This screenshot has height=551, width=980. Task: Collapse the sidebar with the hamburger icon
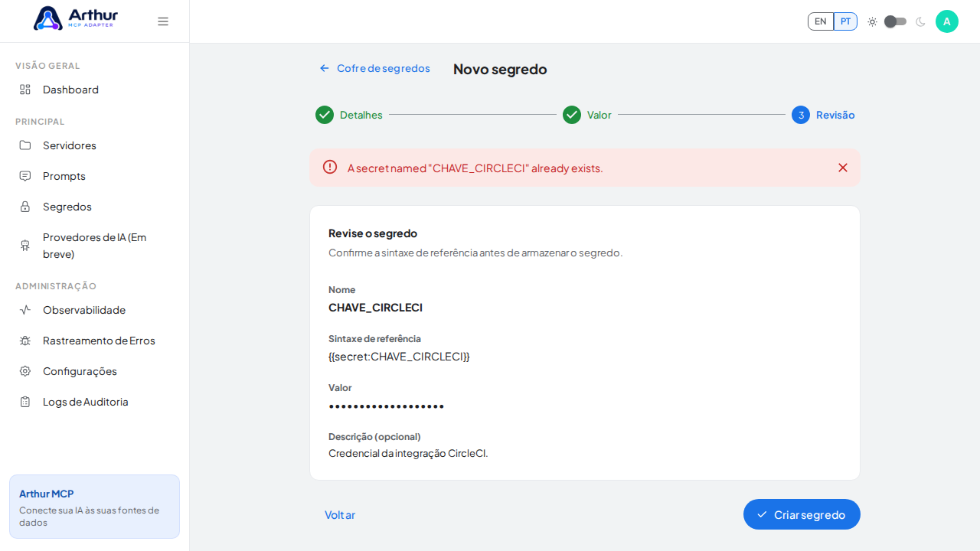[163, 21]
